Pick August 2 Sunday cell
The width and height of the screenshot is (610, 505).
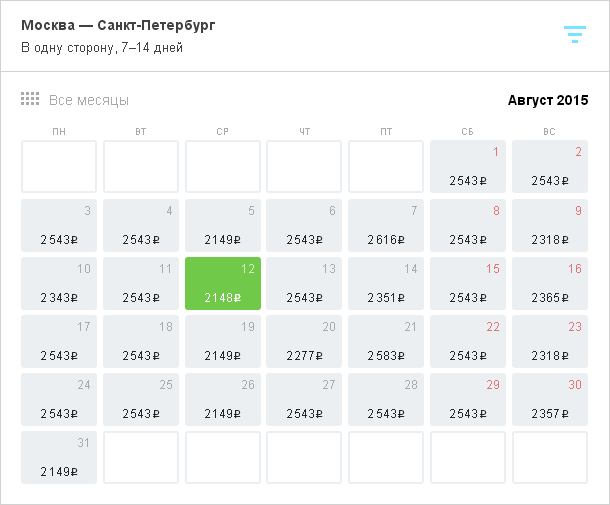point(550,167)
